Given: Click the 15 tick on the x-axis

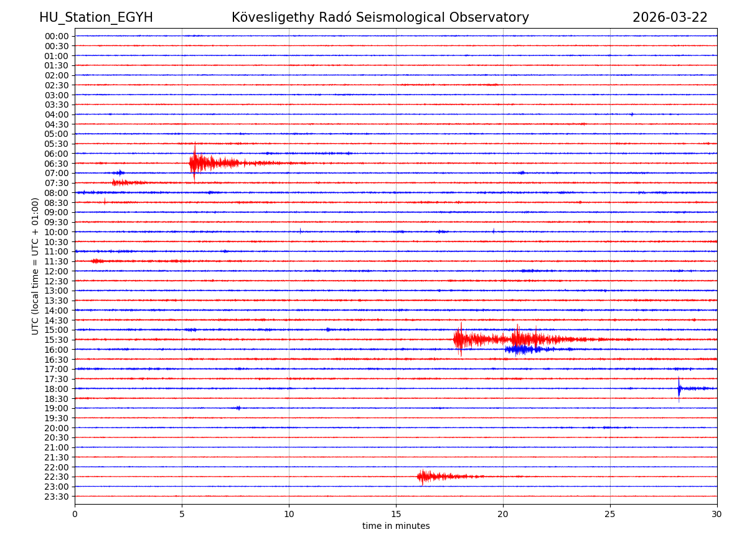Looking at the screenshot, I should [x=396, y=515].
